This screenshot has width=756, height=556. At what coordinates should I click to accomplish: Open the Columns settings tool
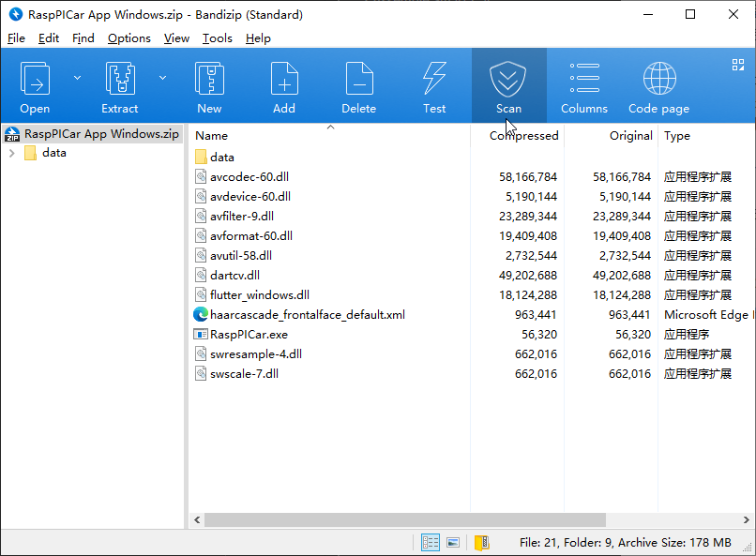(584, 79)
